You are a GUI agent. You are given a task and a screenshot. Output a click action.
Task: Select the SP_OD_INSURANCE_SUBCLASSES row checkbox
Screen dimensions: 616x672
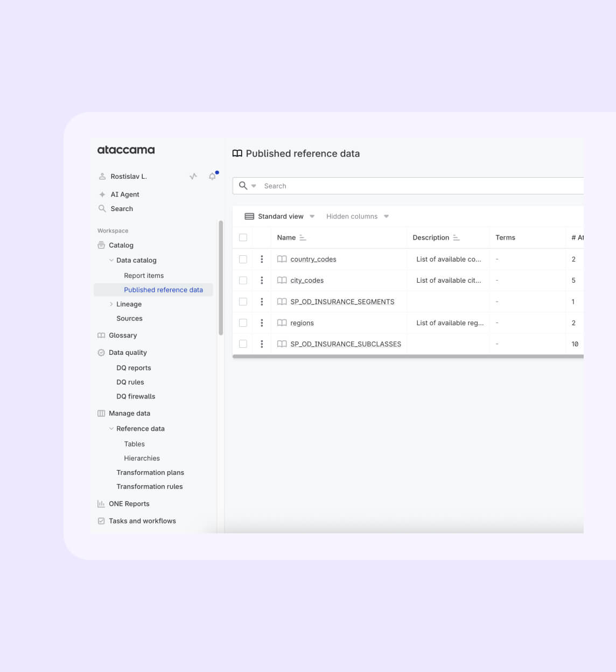click(x=243, y=344)
